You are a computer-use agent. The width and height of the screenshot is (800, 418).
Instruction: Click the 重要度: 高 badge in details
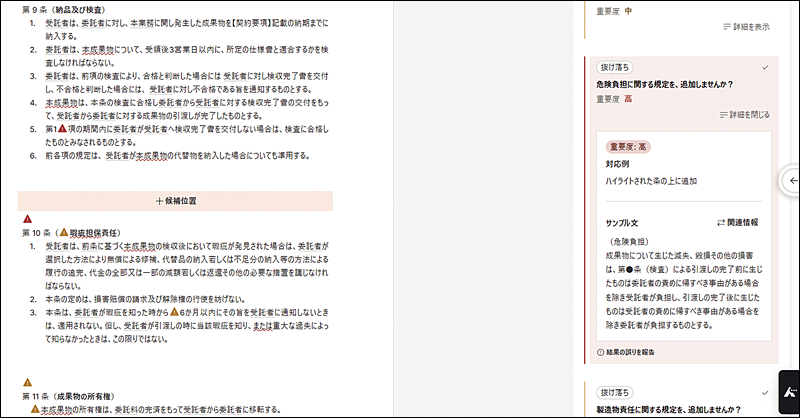(629, 147)
